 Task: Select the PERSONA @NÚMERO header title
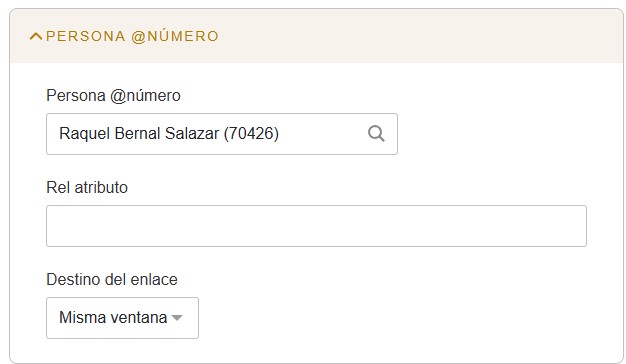tap(132, 36)
